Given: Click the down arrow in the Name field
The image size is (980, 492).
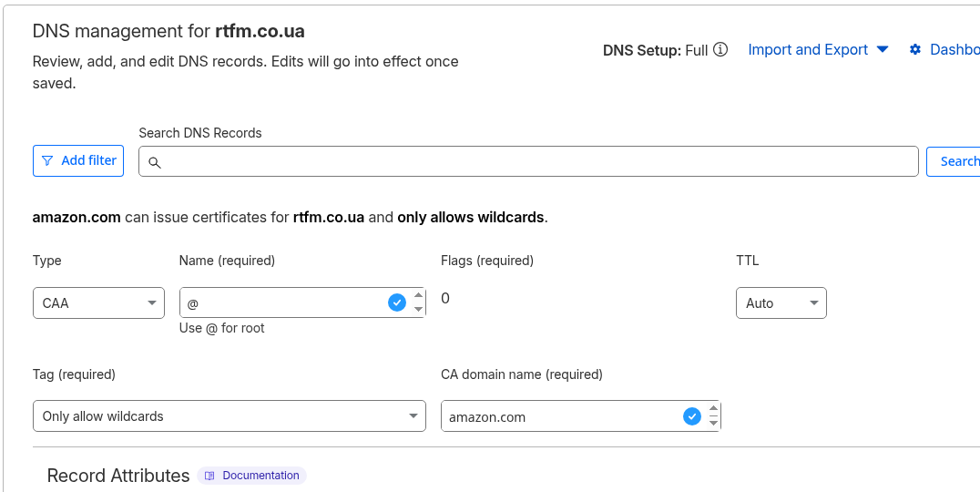Looking at the screenshot, I should [419, 310].
